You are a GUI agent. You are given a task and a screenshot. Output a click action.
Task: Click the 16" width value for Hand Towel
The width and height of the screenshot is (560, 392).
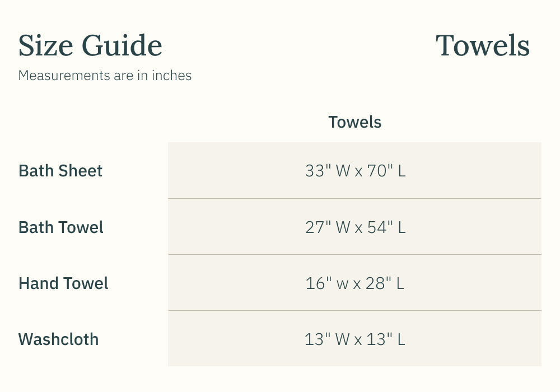pyautogui.click(x=318, y=283)
